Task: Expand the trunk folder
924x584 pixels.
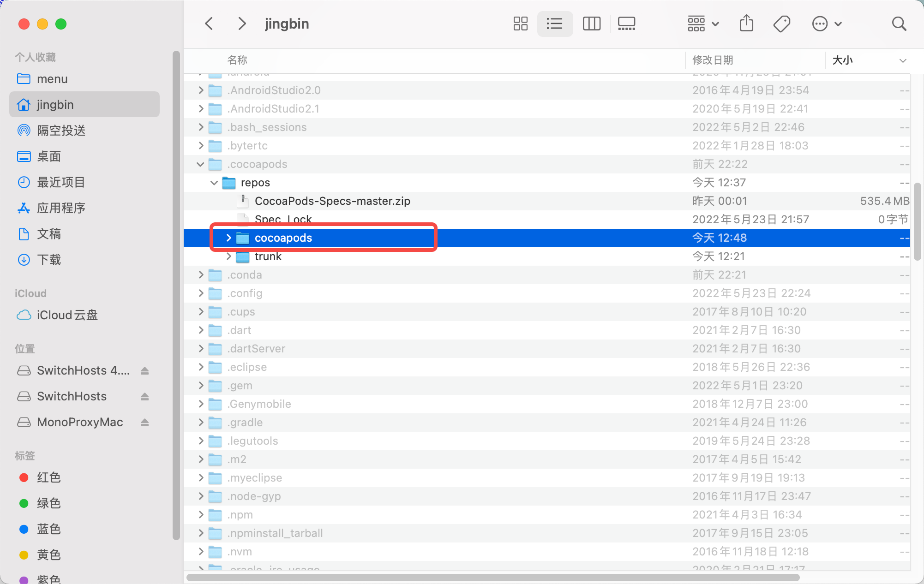Action: tap(228, 256)
